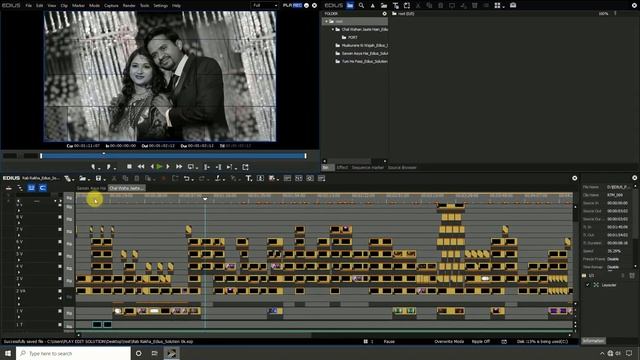This screenshot has width=640, height=360.
Task: Click the bin Add clip (open folder) icon
Action: pyautogui.click(x=384, y=5)
